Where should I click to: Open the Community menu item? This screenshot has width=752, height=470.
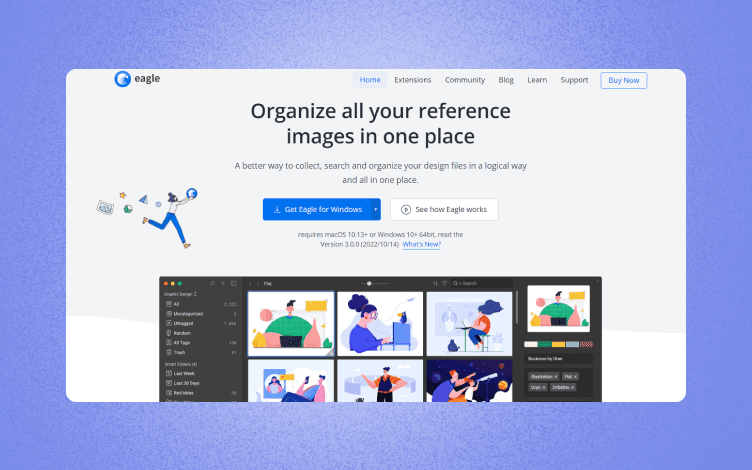465,80
